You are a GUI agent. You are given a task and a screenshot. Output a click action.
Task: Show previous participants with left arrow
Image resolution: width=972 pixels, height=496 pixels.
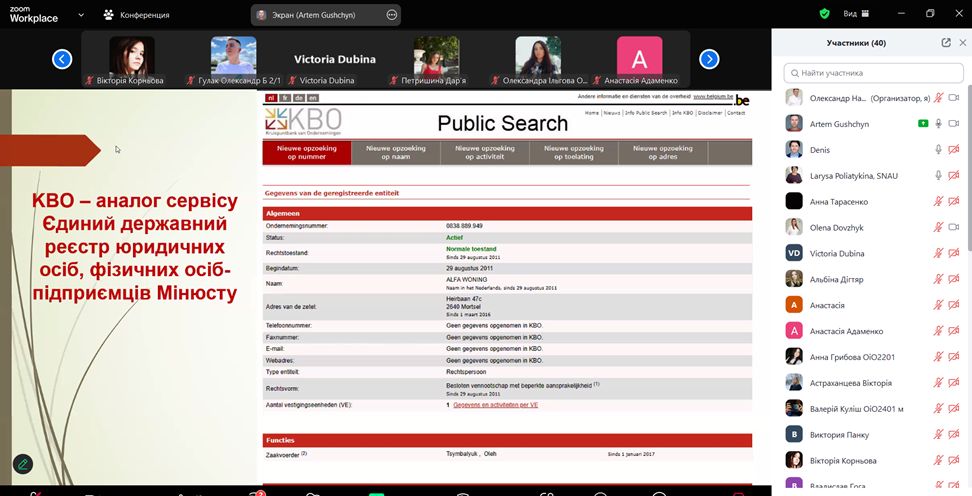(x=62, y=59)
